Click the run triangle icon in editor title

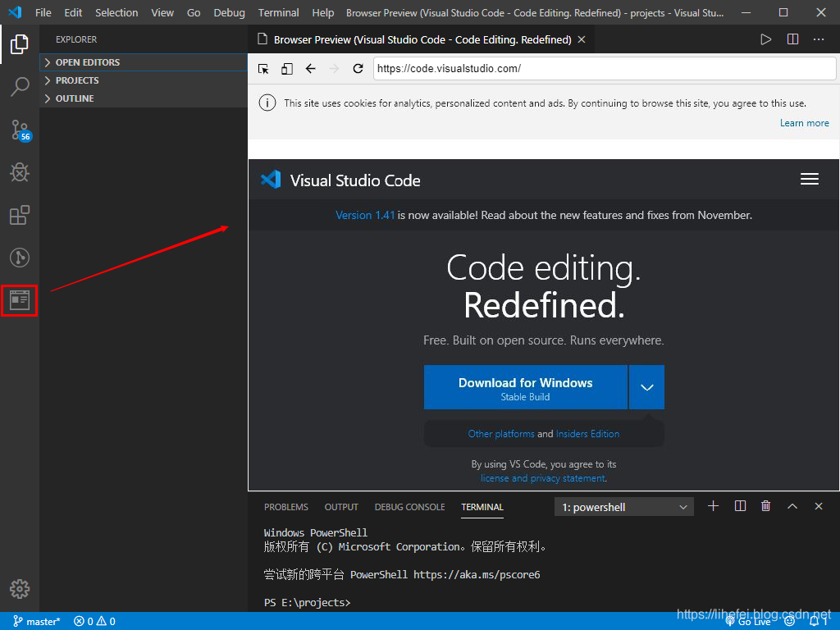click(765, 39)
